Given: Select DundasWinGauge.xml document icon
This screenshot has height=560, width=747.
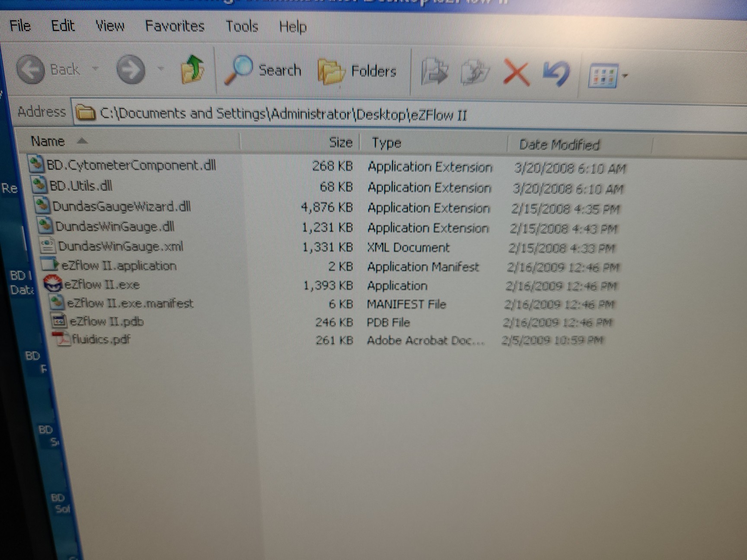Looking at the screenshot, I should [x=47, y=245].
